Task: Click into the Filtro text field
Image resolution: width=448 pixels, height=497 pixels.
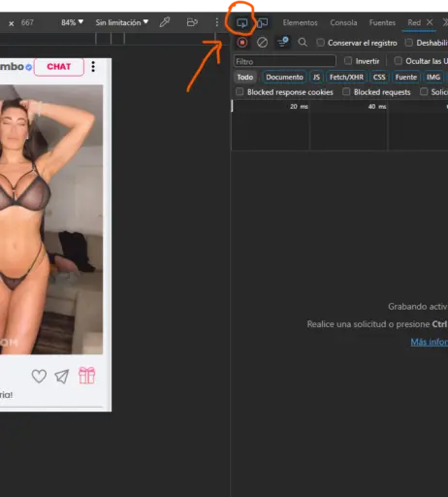Action: 284,61
